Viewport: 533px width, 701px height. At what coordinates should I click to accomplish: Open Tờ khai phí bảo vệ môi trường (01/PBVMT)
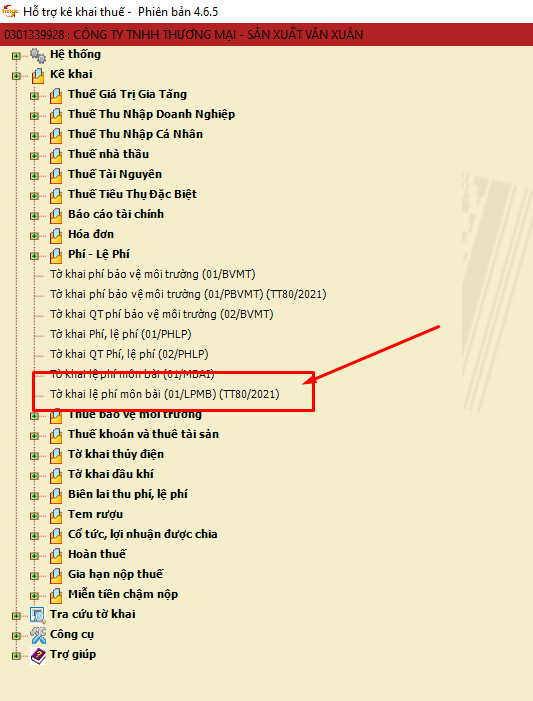pos(188,294)
